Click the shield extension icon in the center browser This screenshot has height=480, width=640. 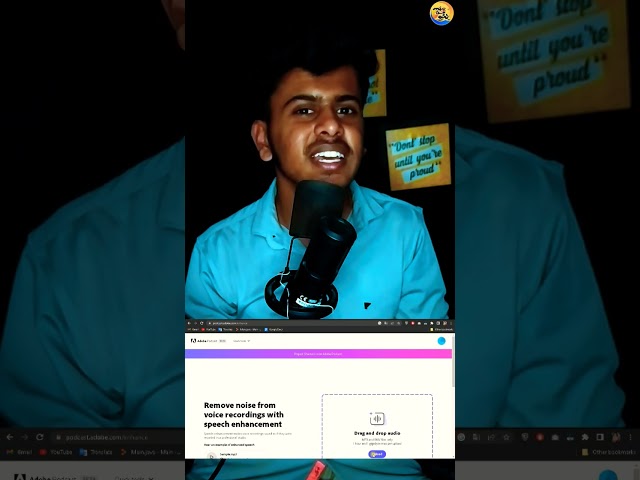pyautogui.click(x=407, y=323)
